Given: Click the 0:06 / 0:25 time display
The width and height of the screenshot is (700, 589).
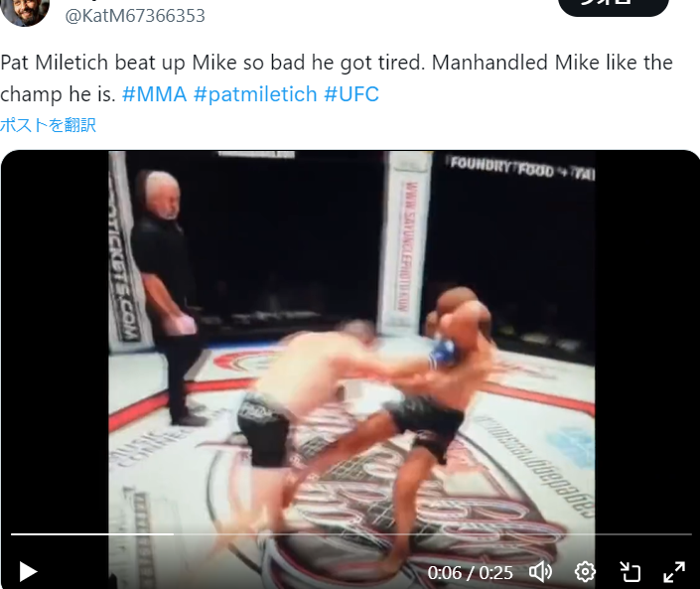Looking at the screenshot, I should [470, 573].
